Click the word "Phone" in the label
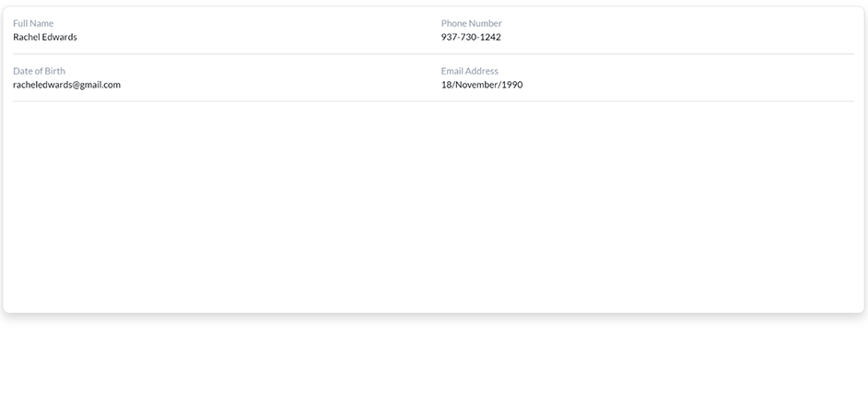Viewport: 868px width, 419px height. click(453, 23)
